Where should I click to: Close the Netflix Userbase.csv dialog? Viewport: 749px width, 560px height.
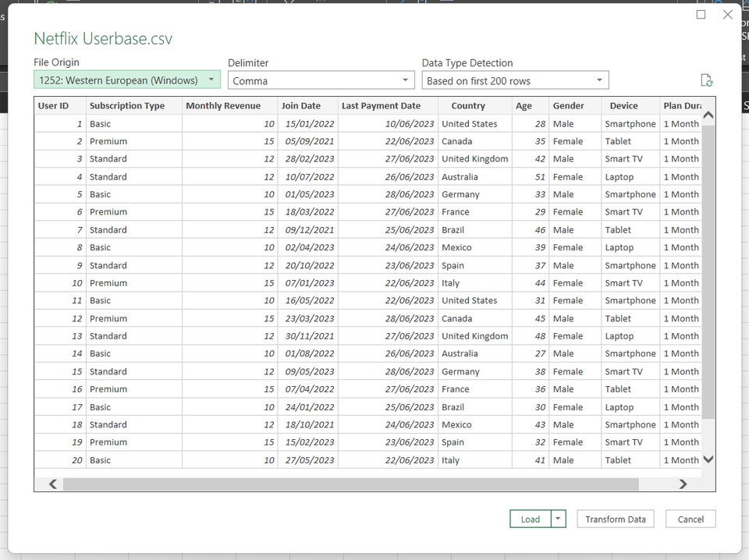pos(727,14)
